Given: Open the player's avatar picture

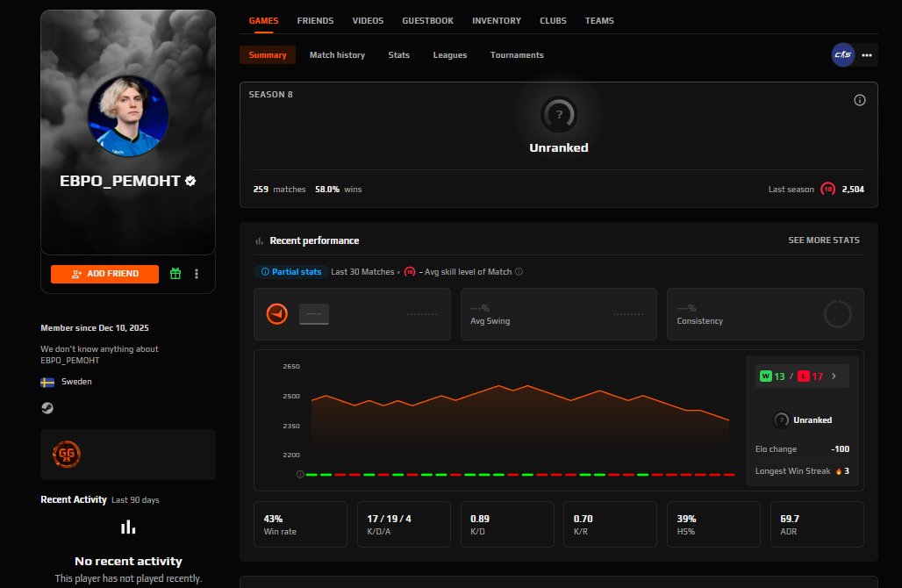Looking at the screenshot, I should (x=128, y=116).
